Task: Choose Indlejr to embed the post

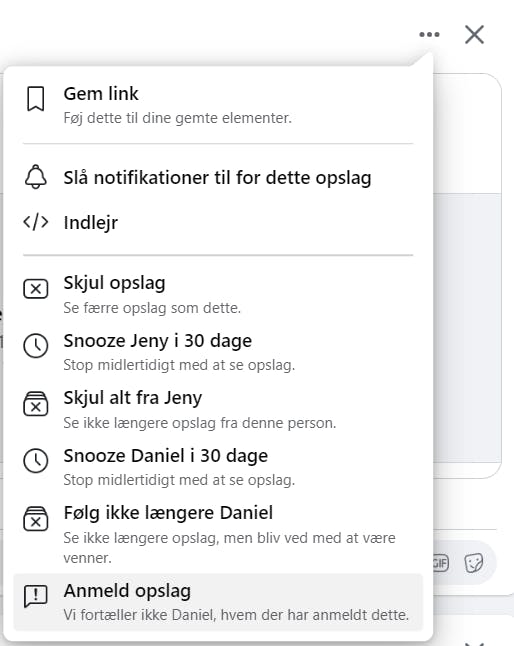Action: click(x=218, y=222)
